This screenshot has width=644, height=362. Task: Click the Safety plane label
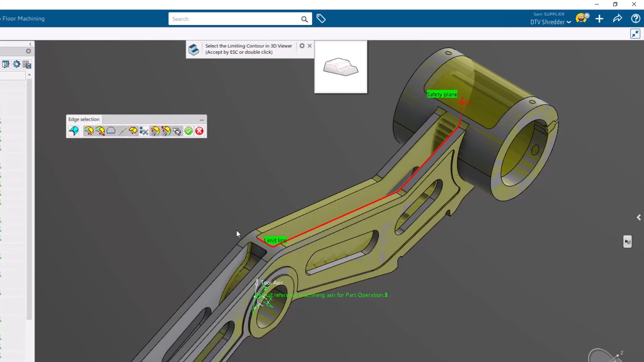pyautogui.click(x=442, y=95)
